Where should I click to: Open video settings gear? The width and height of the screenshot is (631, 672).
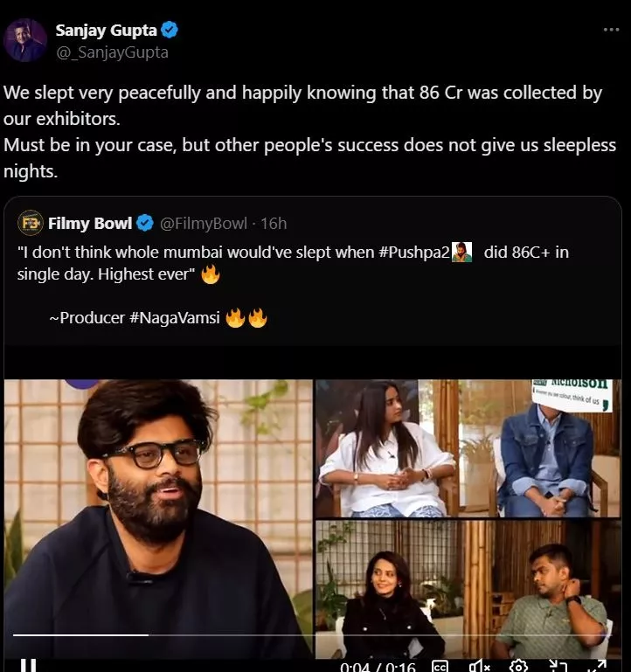[x=518, y=666]
